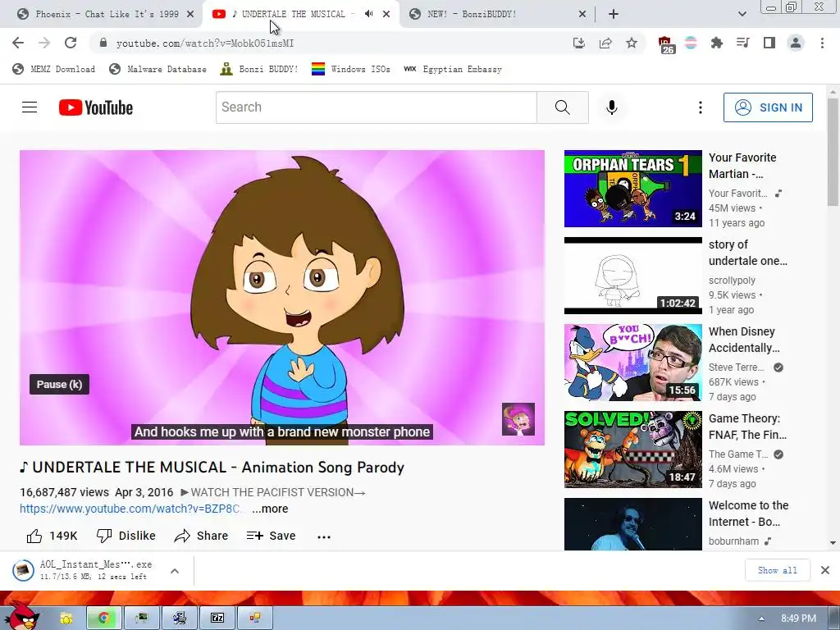The width and height of the screenshot is (840, 630).
Task: Open more actions ellipsis under the video
Action: [x=324, y=536]
